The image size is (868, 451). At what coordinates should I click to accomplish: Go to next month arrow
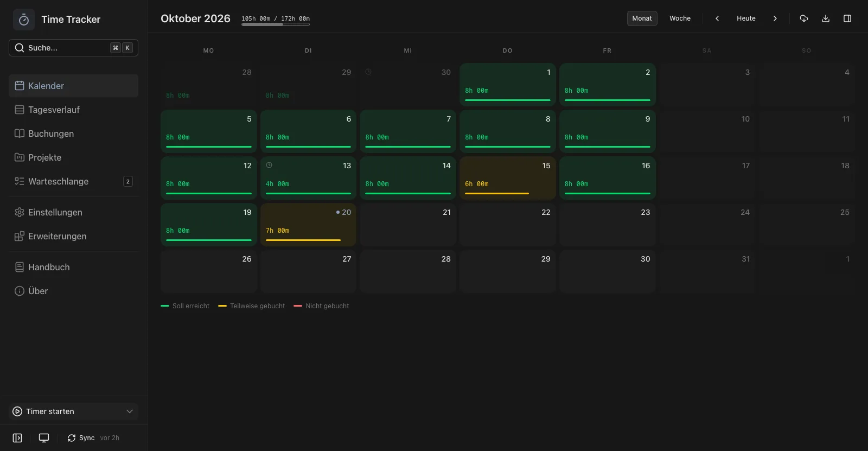tap(775, 18)
